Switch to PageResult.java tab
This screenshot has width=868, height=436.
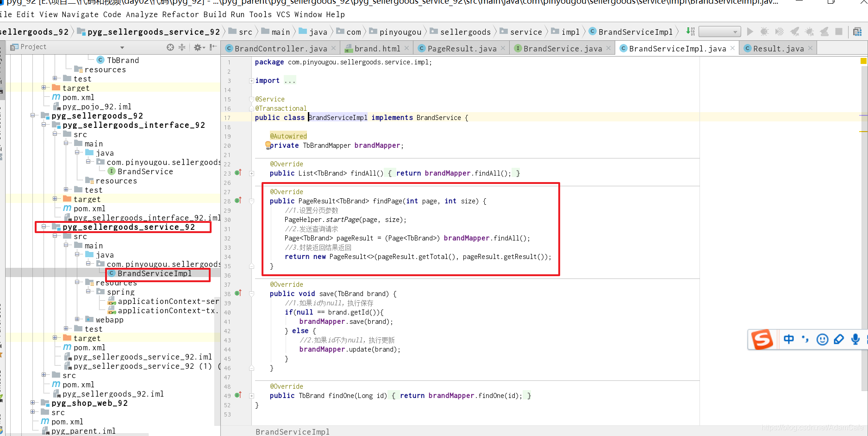tap(462, 49)
